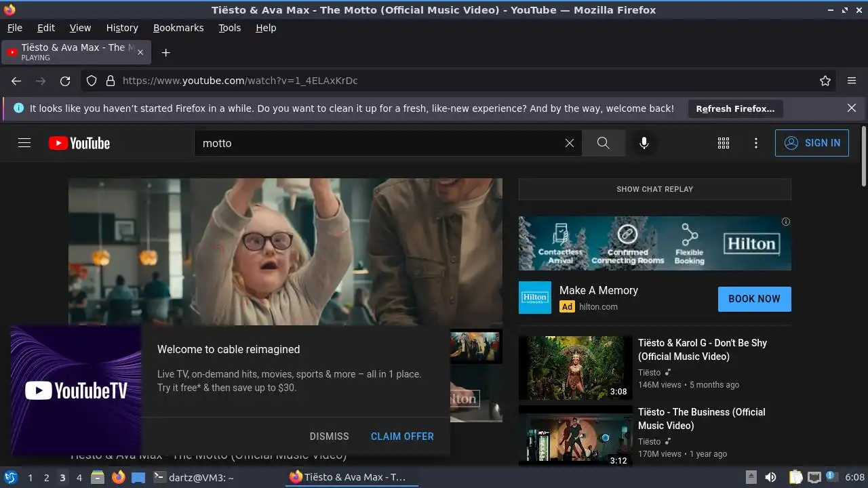Click the BOOK NOW ad button
This screenshot has height=488, width=868.
(754, 299)
